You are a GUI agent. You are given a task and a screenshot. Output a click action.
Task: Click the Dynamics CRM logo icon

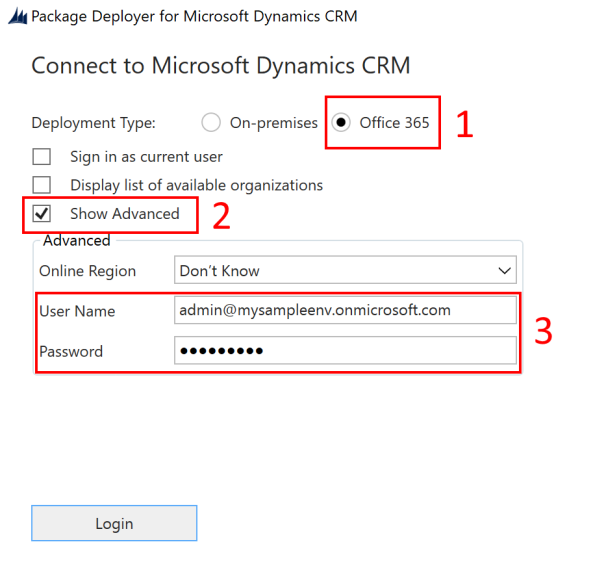click(x=18, y=17)
